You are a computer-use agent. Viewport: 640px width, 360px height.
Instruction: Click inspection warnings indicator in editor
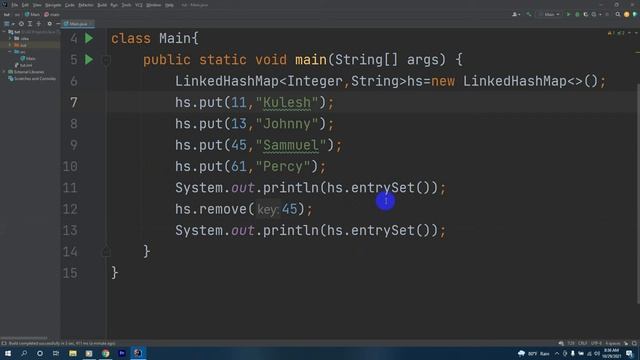point(616,33)
